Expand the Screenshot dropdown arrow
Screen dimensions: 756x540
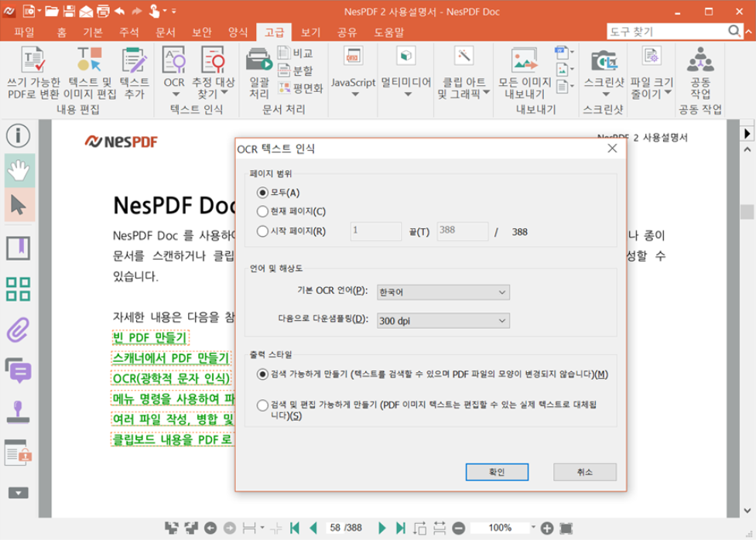606,94
